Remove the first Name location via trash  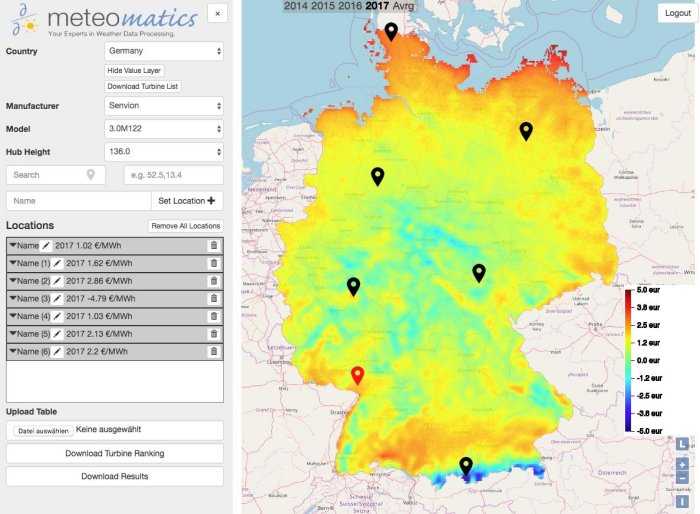pyautogui.click(x=213, y=246)
